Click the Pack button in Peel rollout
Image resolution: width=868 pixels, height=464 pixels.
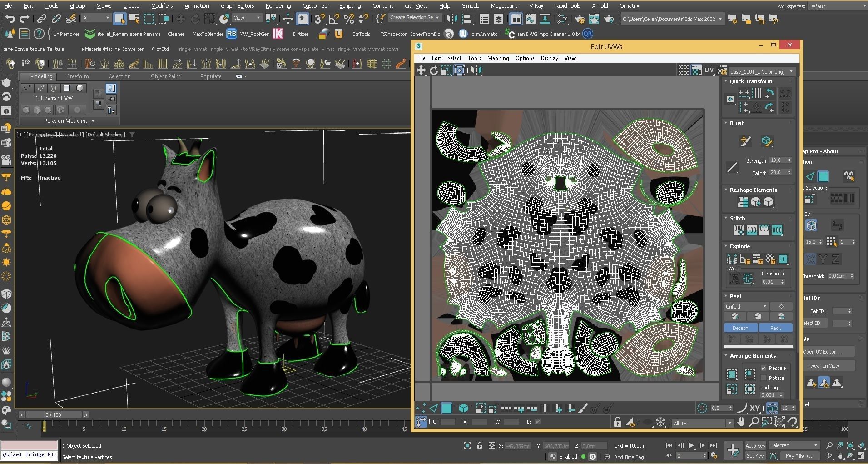(x=775, y=328)
